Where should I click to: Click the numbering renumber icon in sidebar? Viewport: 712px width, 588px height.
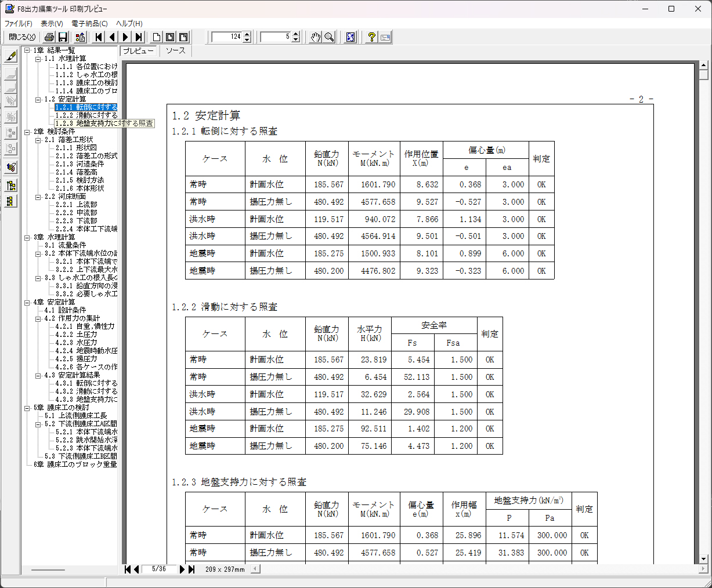click(10, 167)
